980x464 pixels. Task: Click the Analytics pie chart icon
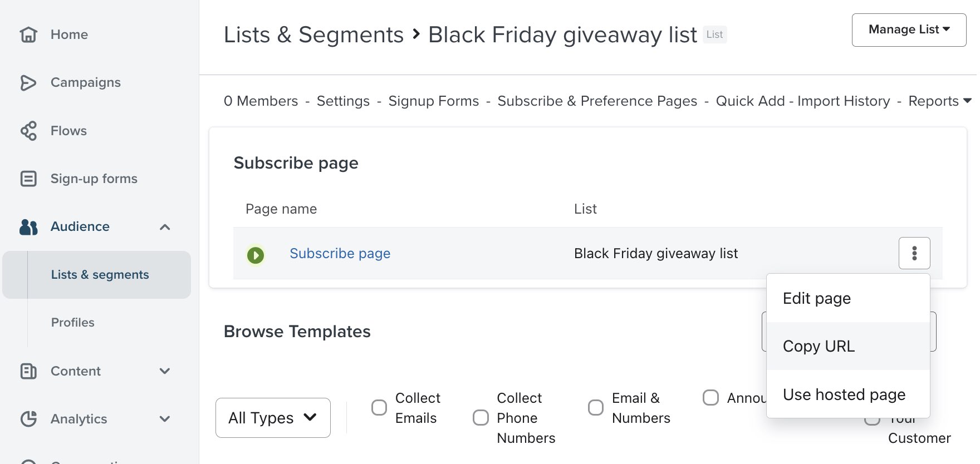pyautogui.click(x=28, y=419)
